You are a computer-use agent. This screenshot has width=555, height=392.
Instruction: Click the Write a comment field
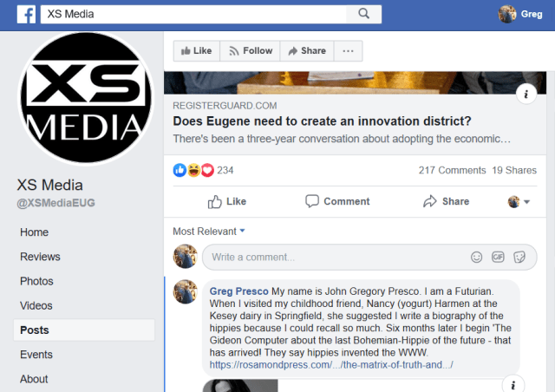click(x=334, y=257)
